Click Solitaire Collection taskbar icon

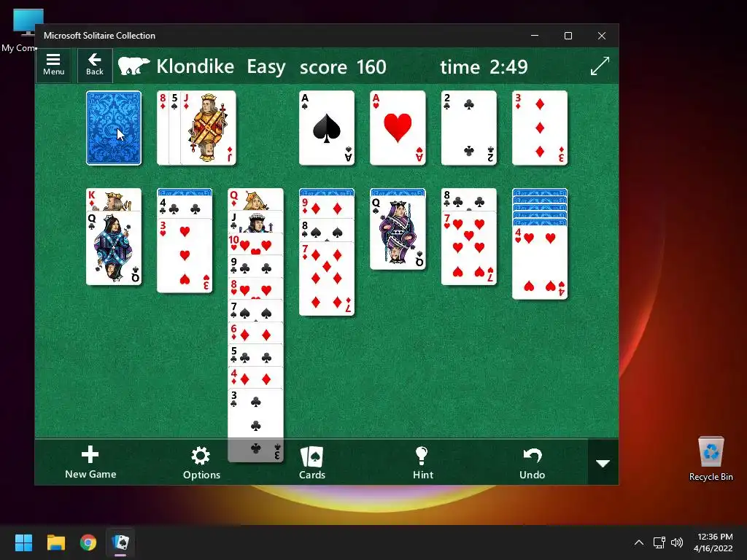120,542
